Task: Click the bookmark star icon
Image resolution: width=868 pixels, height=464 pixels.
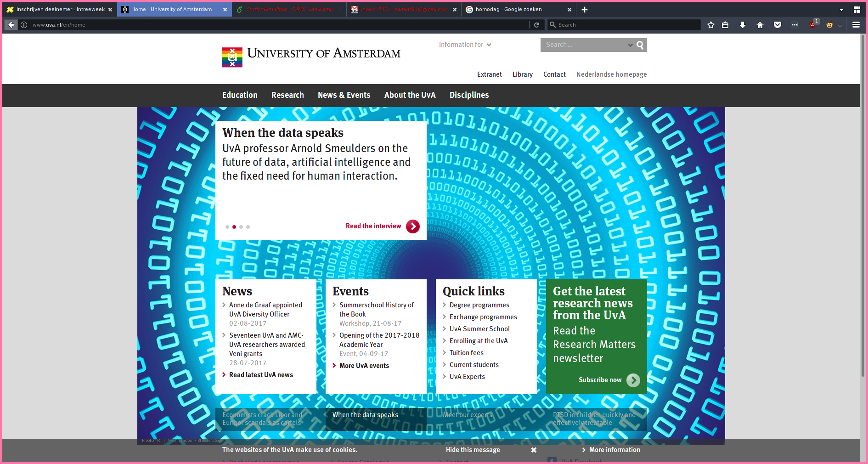Action: click(711, 25)
